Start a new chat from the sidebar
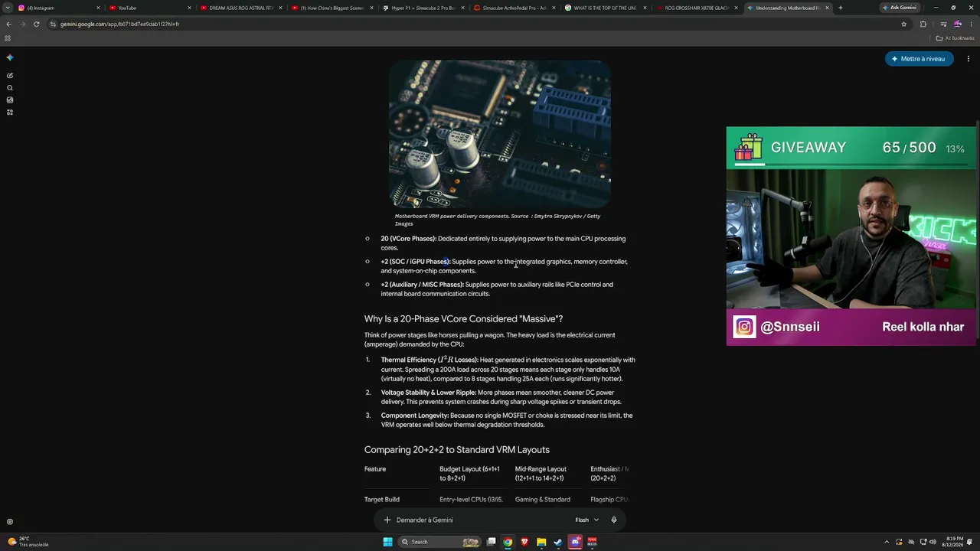This screenshot has height=551, width=980. tap(10, 76)
